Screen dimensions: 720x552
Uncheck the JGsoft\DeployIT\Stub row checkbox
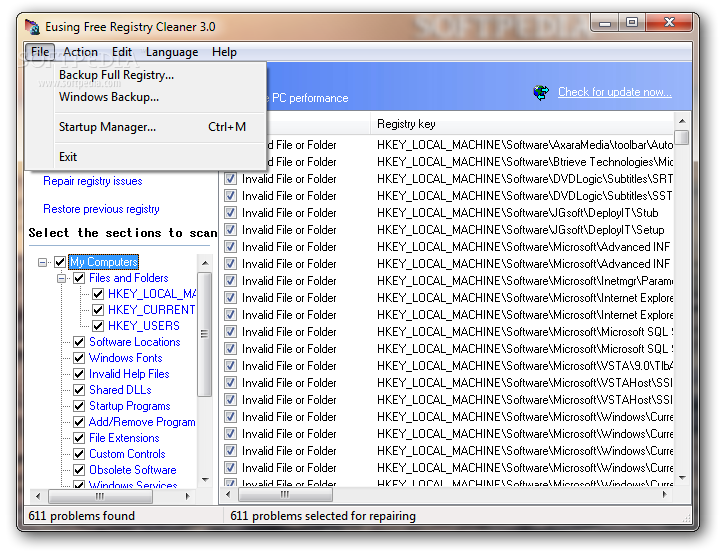[231, 213]
